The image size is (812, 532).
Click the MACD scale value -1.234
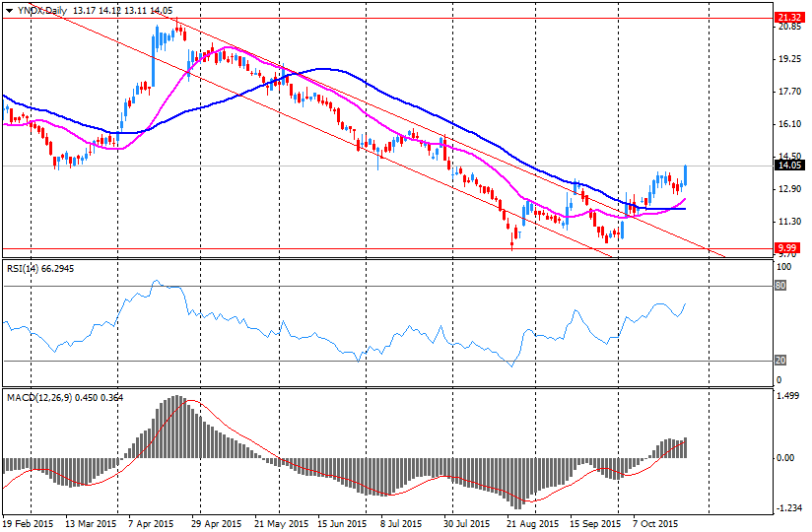coord(789,508)
